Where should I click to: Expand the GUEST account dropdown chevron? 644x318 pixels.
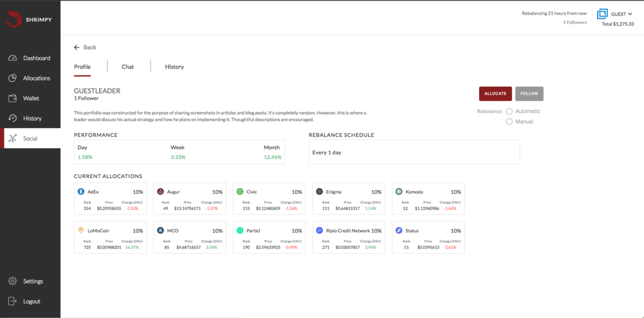pos(630,14)
